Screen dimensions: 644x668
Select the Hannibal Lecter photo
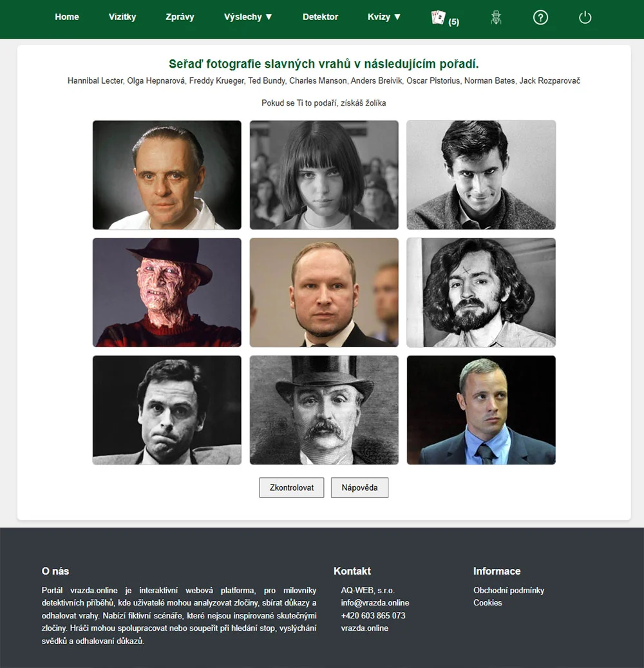[x=166, y=175]
